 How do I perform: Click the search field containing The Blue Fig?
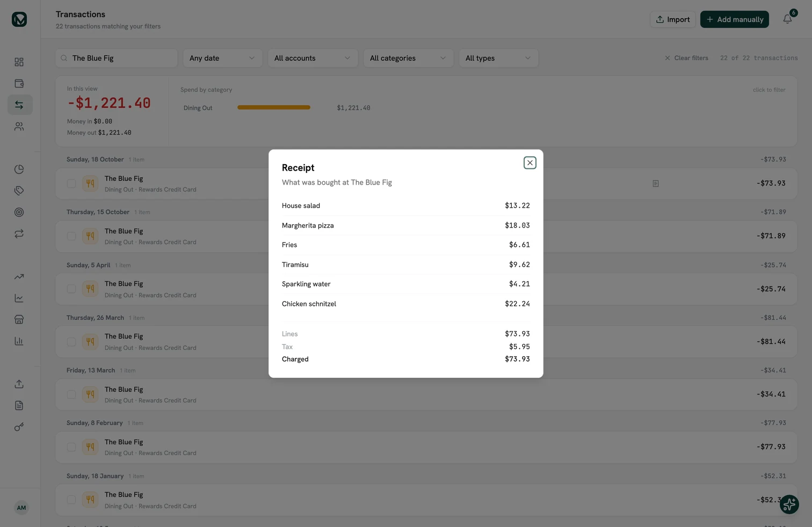(117, 58)
